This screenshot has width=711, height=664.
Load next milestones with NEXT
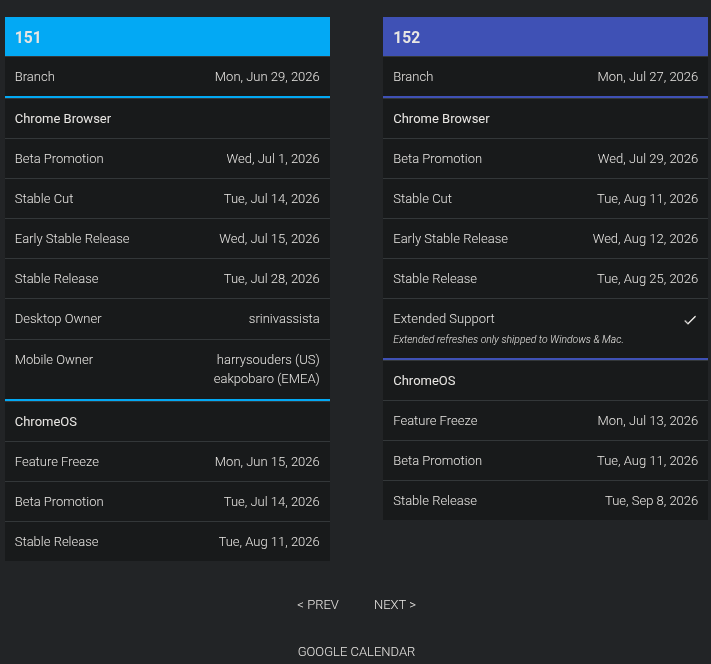pyautogui.click(x=394, y=605)
